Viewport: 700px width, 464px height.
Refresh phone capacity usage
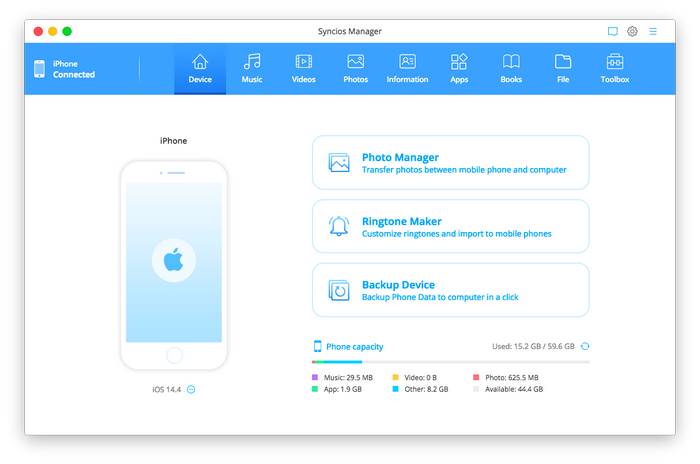[585, 346]
